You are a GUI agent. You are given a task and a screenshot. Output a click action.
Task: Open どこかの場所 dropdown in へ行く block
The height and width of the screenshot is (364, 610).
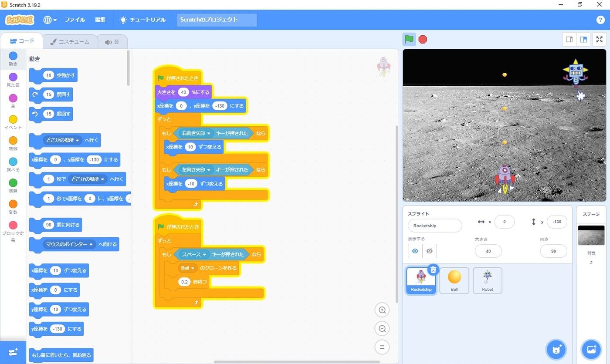[63, 140]
